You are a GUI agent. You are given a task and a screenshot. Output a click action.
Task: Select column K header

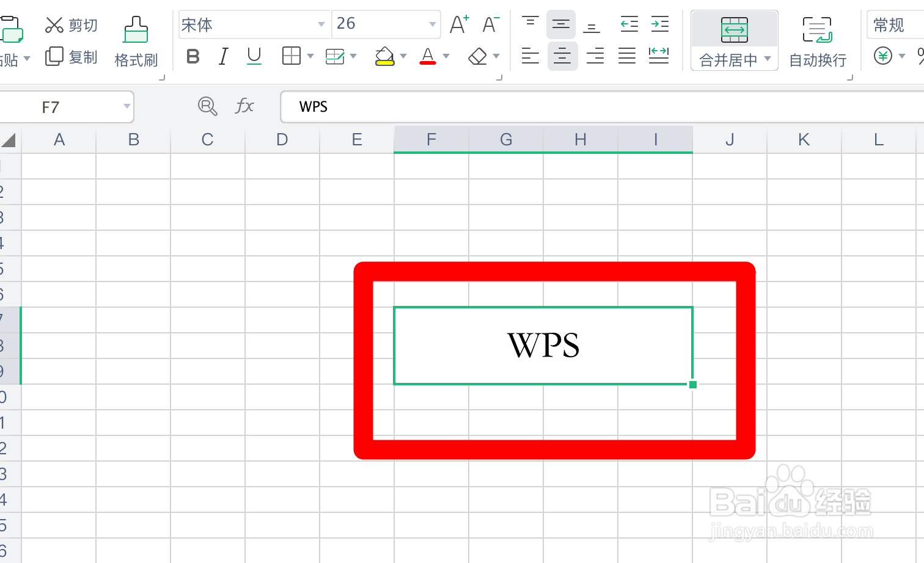[804, 140]
